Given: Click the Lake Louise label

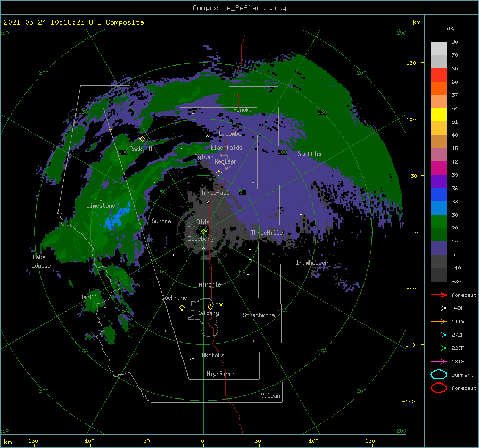Looking at the screenshot, I should tap(41, 262).
